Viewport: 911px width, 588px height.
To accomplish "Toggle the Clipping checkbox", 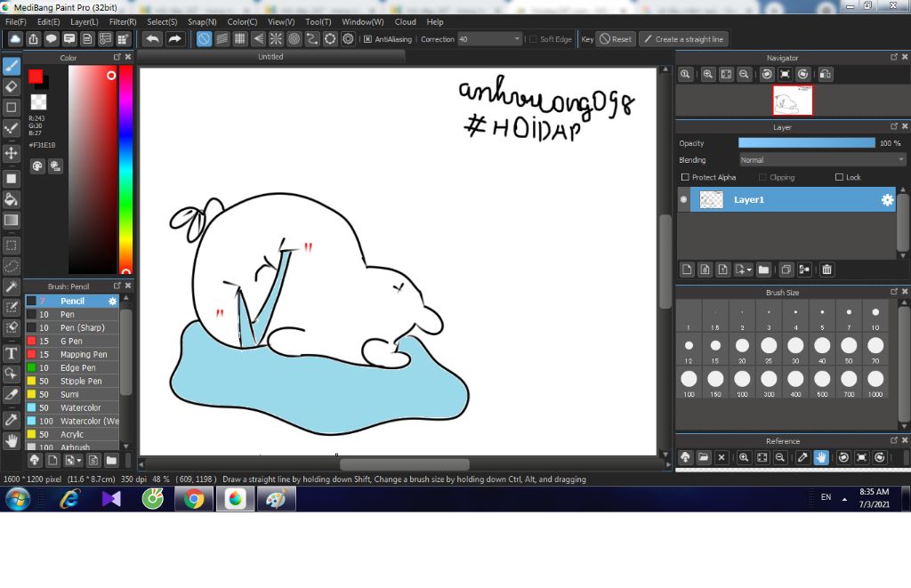I will [x=762, y=177].
